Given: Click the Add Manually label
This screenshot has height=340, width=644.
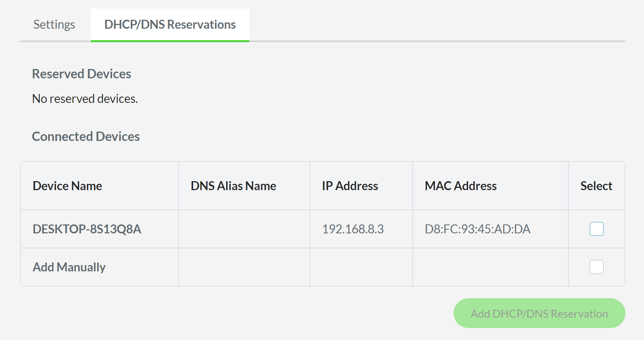Looking at the screenshot, I should 69,267.
